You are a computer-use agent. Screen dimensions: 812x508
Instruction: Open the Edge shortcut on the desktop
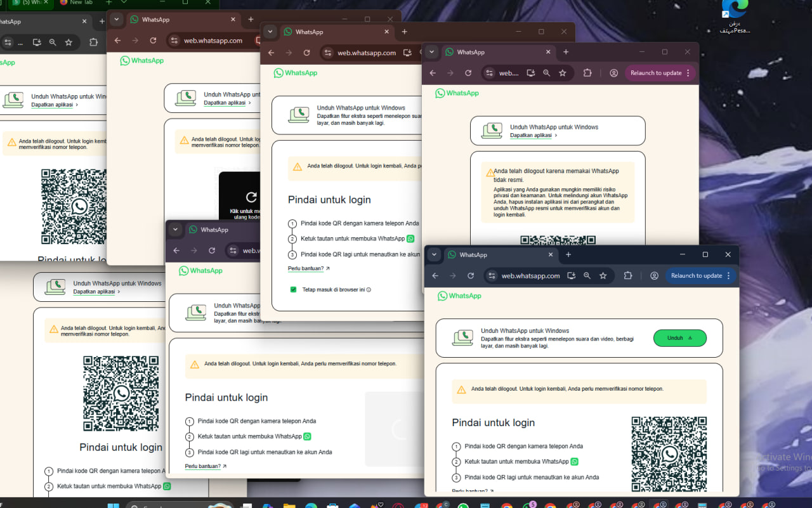[735, 16]
